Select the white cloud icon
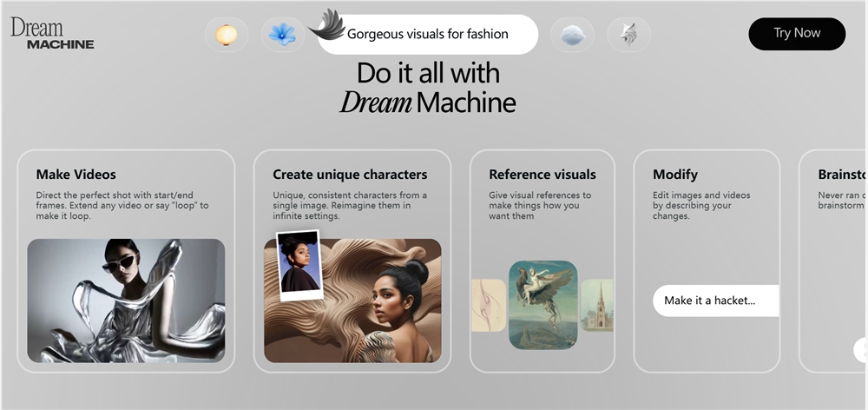Screen dimensions: 868x410 click(573, 35)
